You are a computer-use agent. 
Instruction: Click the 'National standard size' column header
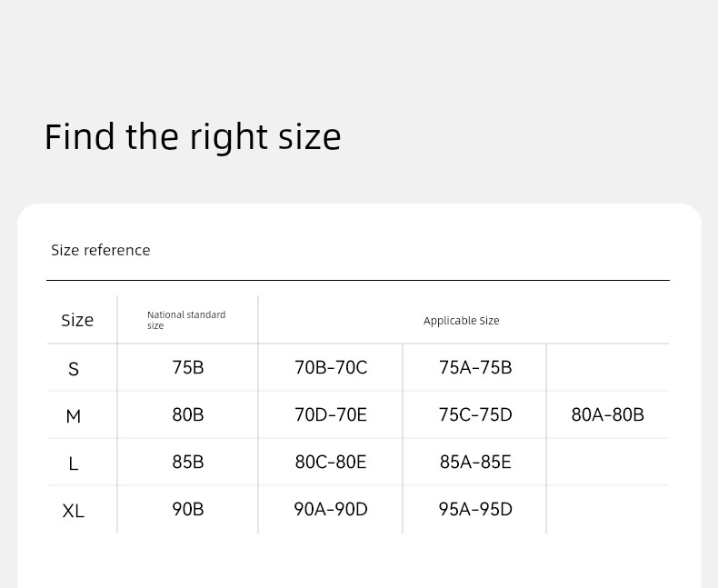click(x=186, y=320)
